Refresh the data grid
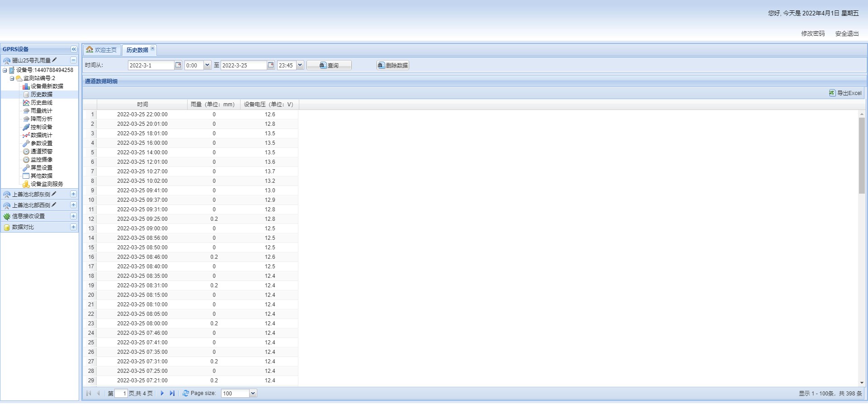This screenshot has width=868, height=414. point(185,394)
